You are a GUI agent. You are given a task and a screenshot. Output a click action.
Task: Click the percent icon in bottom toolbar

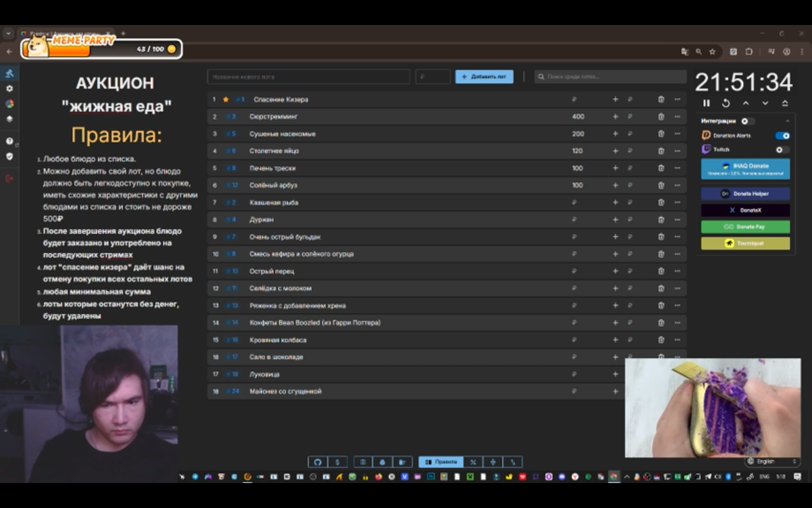tap(473, 462)
